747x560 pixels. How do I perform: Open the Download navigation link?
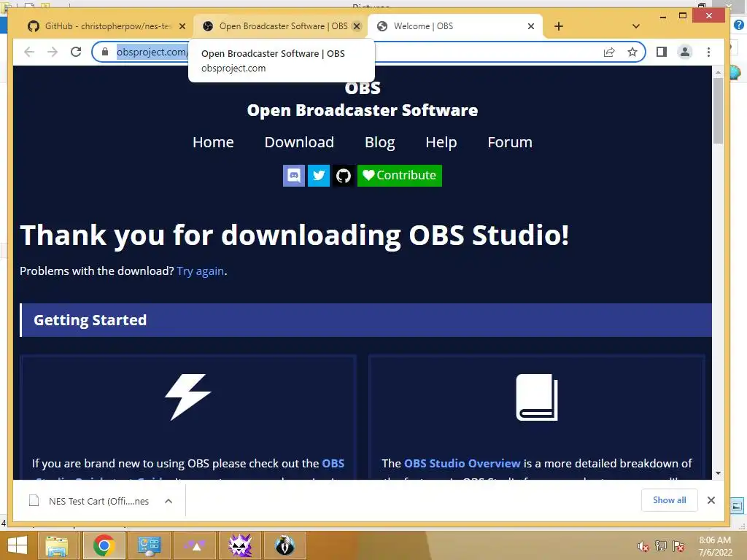(x=299, y=142)
